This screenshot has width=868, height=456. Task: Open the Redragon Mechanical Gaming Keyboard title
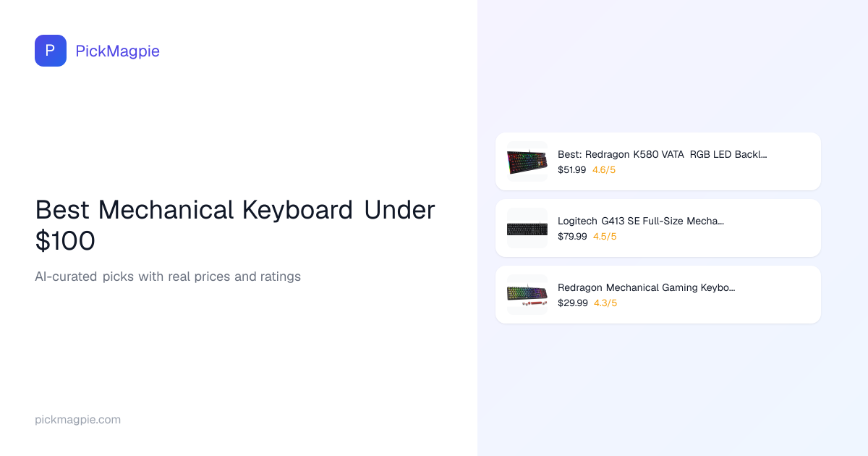coord(646,287)
